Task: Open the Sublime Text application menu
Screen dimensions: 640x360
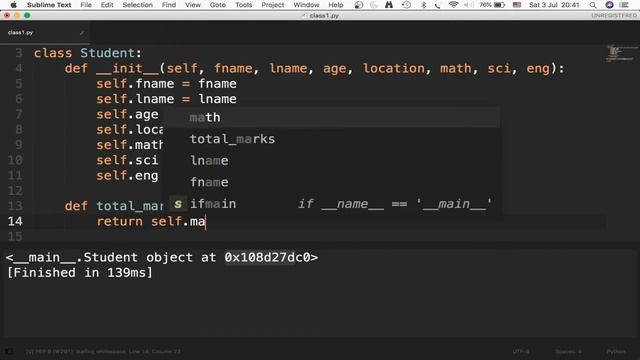Action: (x=49, y=5)
